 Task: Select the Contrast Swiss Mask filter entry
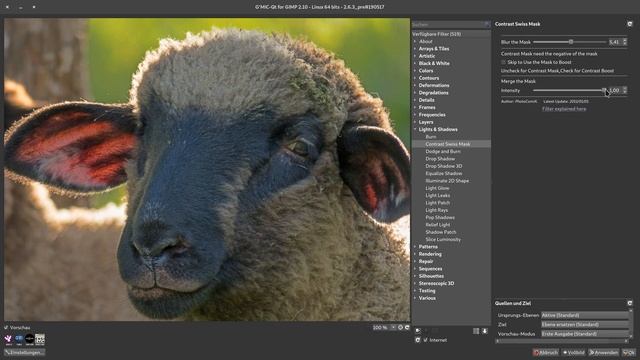(451, 144)
